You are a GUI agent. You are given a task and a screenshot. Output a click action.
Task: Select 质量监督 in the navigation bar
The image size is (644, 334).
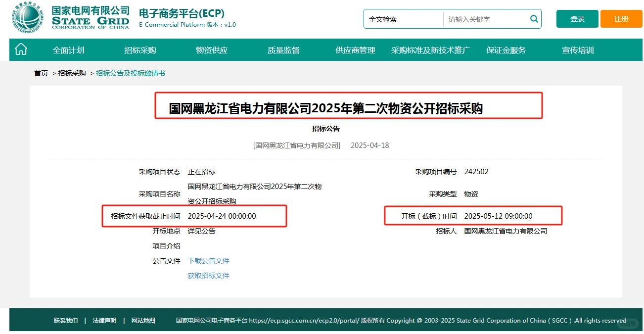[x=282, y=49]
